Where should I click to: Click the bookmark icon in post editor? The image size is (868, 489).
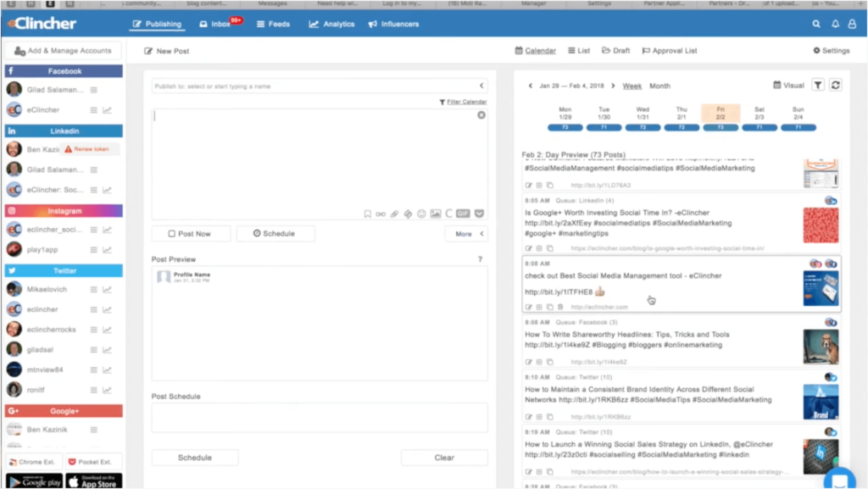[x=368, y=214]
